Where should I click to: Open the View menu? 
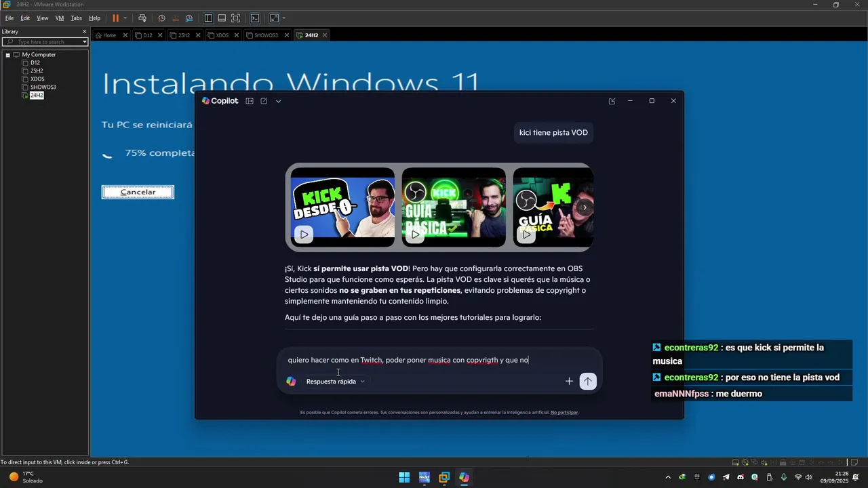pyautogui.click(x=43, y=18)
